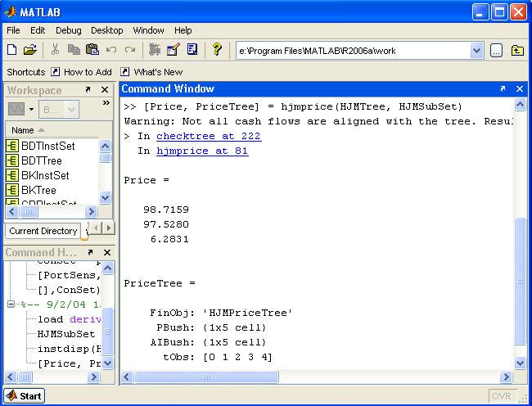Follow the checktree at 222 link
532x406 pixels.
pos(209,136)
